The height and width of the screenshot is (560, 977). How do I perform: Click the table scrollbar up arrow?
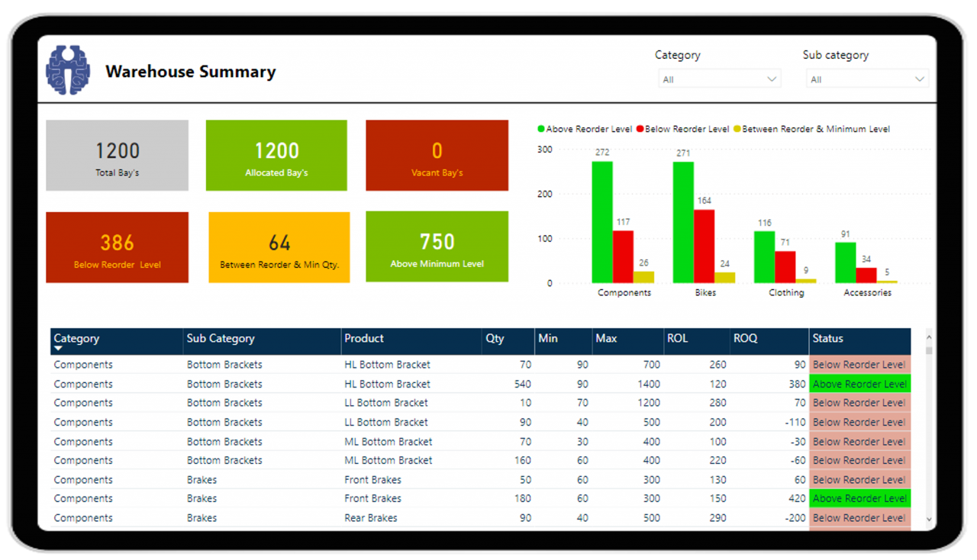(x=928, y=336)
